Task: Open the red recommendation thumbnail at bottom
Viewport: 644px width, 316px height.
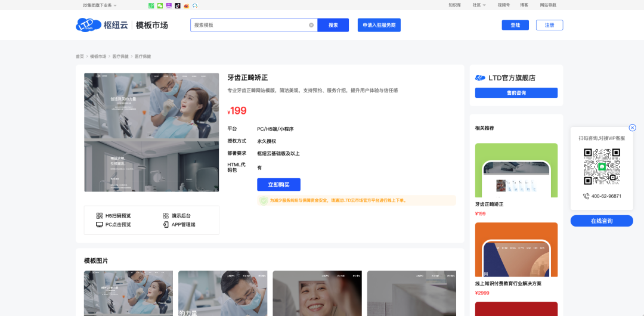Action: click(516, 309)
